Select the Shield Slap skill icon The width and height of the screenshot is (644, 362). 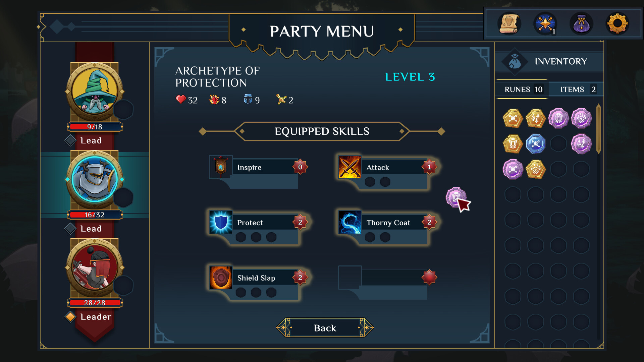click(x=221, y=278)
